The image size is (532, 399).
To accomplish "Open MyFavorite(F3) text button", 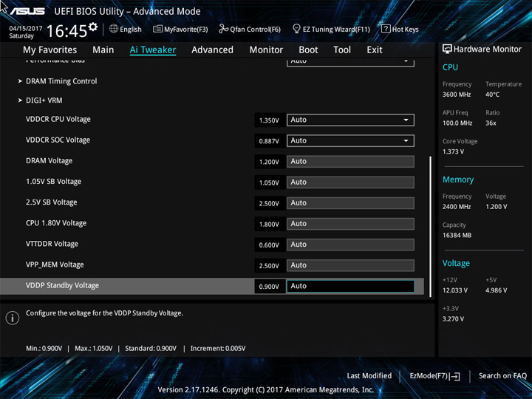I will click(x=186, y=30).
